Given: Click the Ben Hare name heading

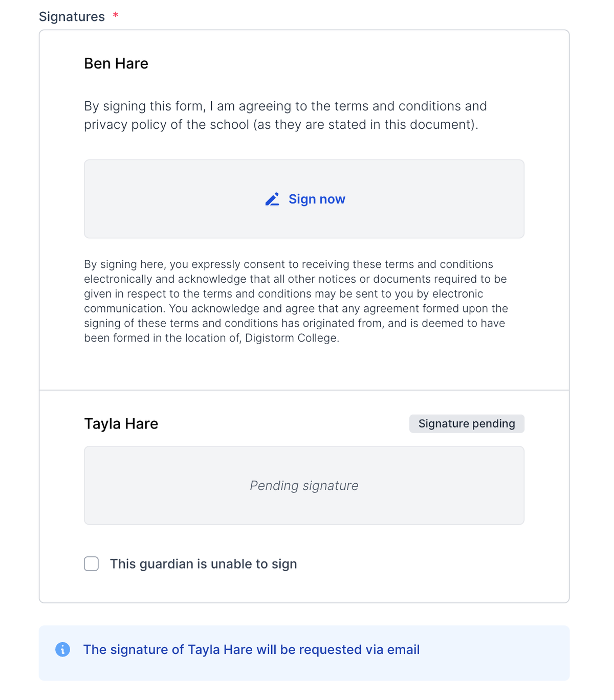Looking at the screenshot, I should (116, 63).
